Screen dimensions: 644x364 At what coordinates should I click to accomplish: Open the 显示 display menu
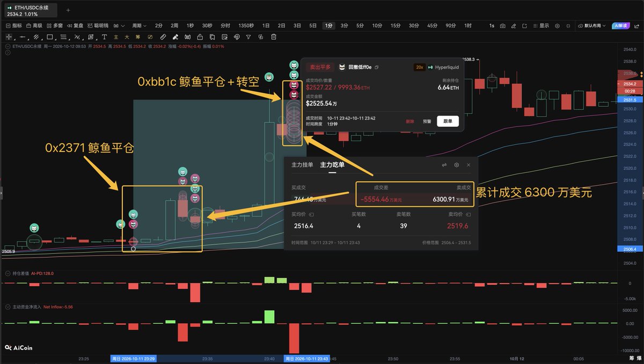tap(541, 26)
